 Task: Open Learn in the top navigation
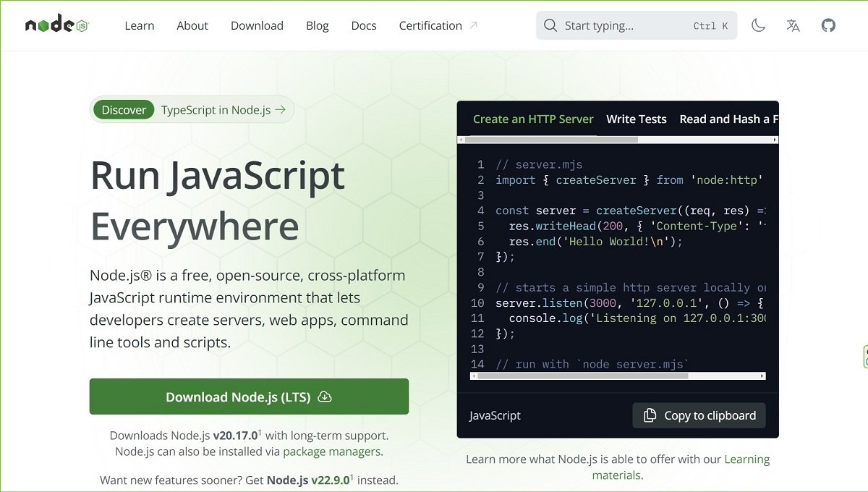tap(139, 25)
